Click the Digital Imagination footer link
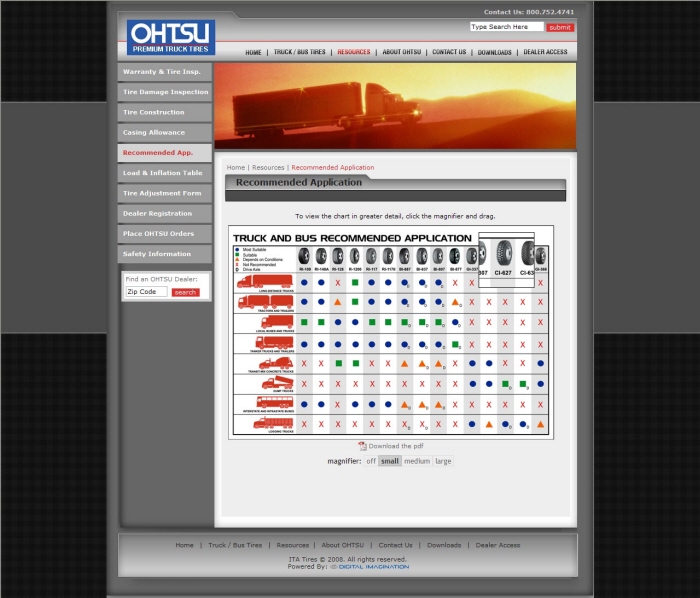The width and height of the screenshot is (700, 598). (x=370, y=567)
